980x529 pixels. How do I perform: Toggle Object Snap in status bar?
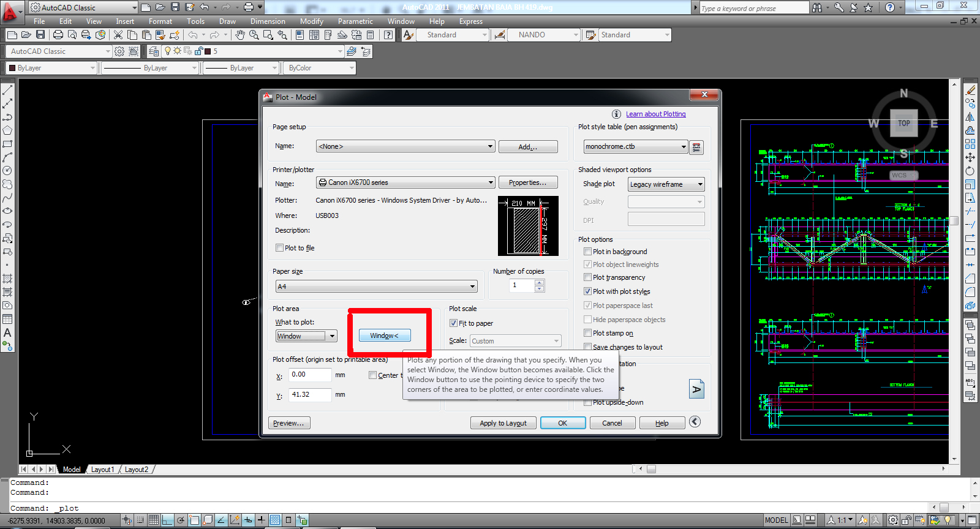click(194, 520)
